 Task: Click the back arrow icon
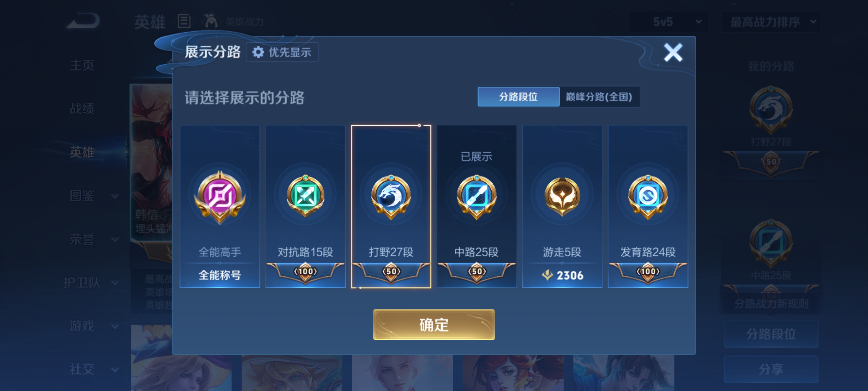point(83,21)
